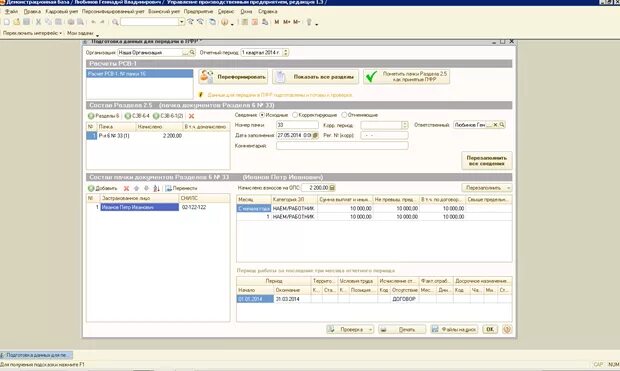Screen dimensions: 620x371
Task: Delete insured person with red X icon
Action: click(x=126, y=188)
